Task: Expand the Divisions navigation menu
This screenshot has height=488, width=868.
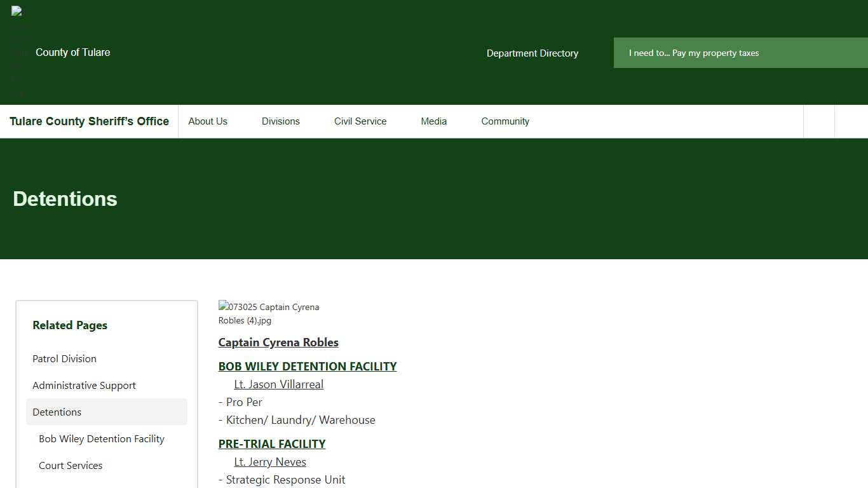Action: pyautogui.click(x=280, y=121)
